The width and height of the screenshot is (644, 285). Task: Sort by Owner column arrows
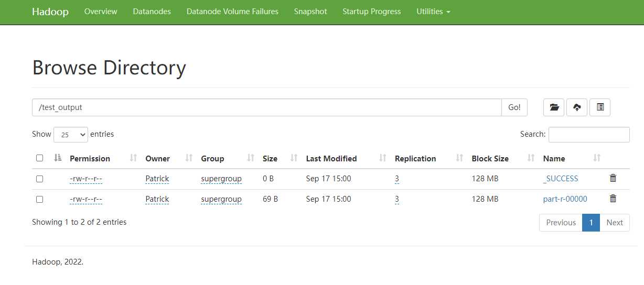[x=189, y=158]
